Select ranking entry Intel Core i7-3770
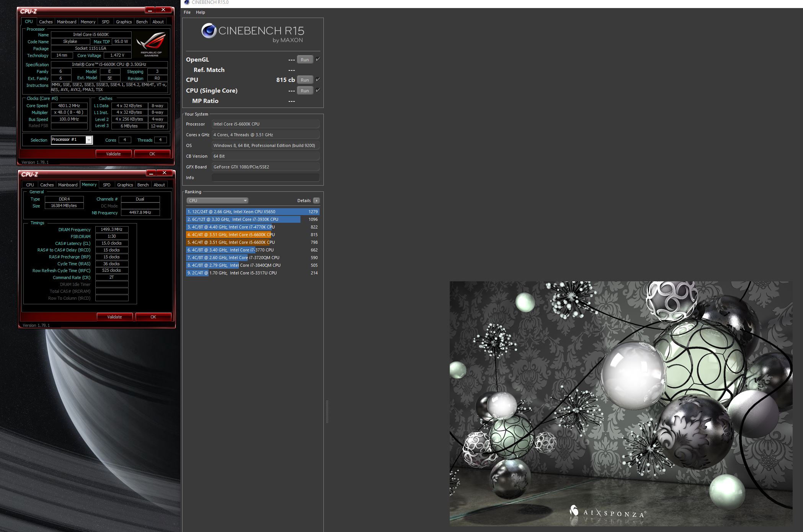Viewport: 803px width, 532px height. coord(253,250)
